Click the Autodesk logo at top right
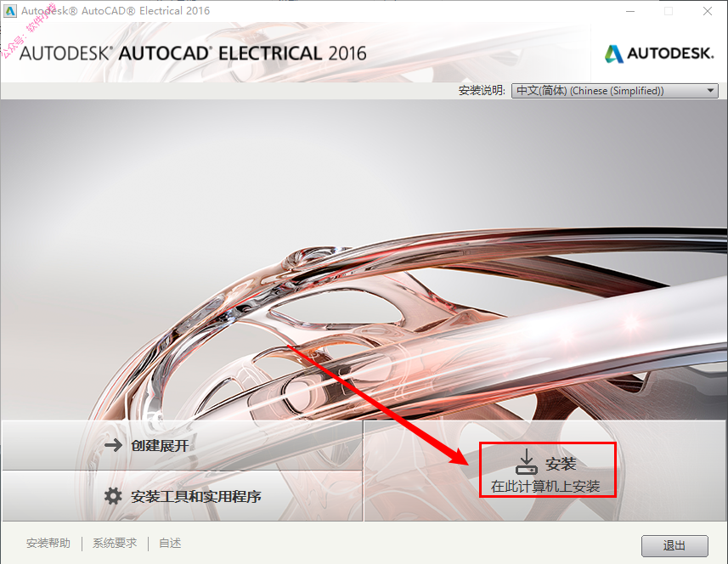The height and width of the screenshot is (564, 728). pyautogui.click(x=659, y=54)
